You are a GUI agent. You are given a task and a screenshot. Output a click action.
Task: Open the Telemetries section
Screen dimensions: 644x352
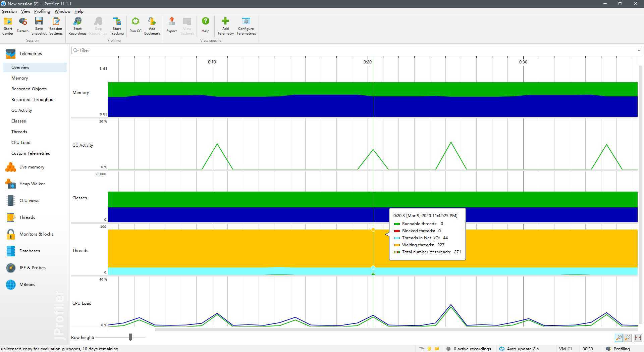30,53
